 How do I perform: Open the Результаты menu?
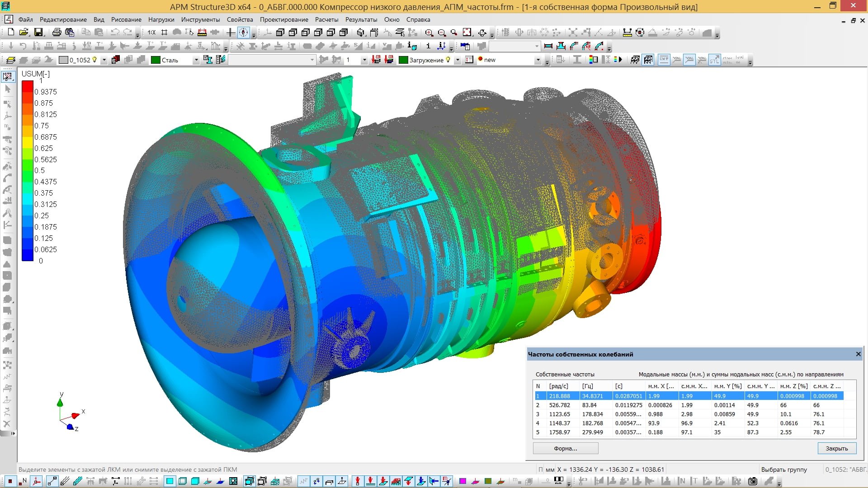361,19
